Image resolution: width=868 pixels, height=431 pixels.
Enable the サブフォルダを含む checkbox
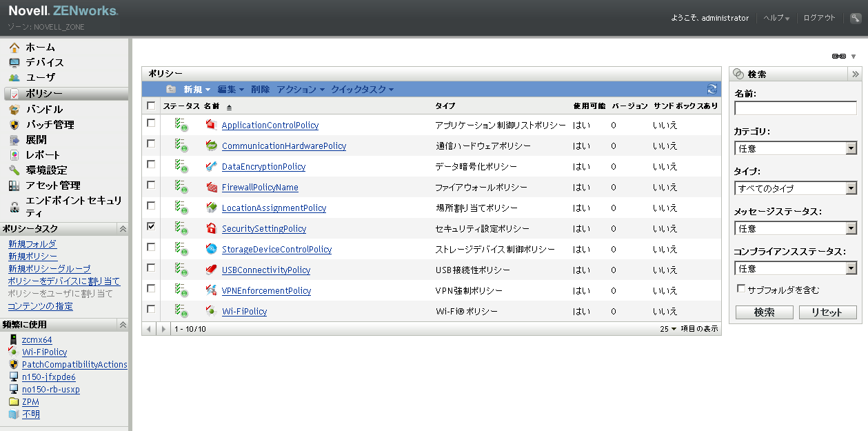pos(742,289)
